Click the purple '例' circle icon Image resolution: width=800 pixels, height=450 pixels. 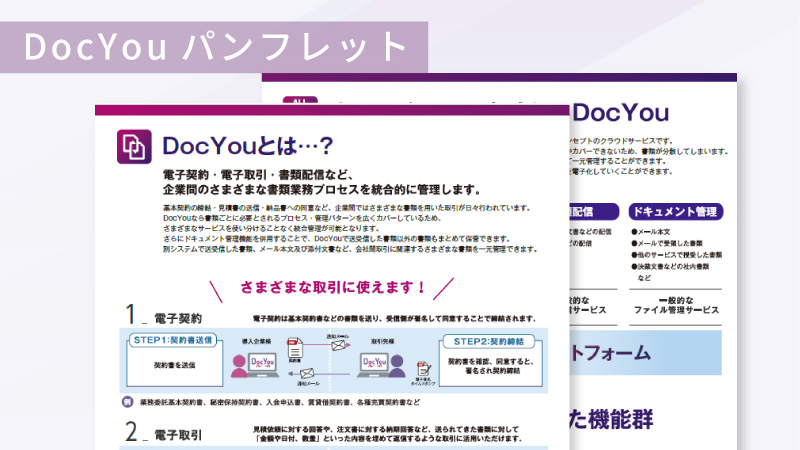pos(128,402)
